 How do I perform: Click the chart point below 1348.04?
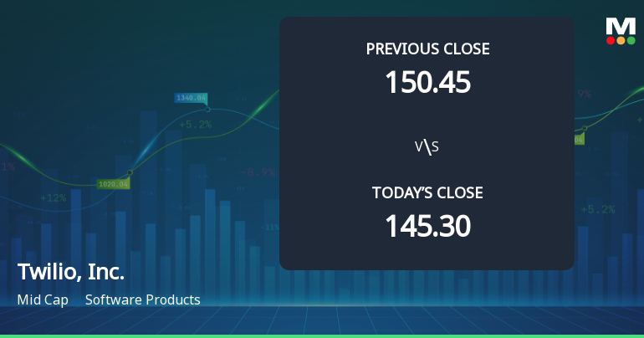tap(207, 110)
